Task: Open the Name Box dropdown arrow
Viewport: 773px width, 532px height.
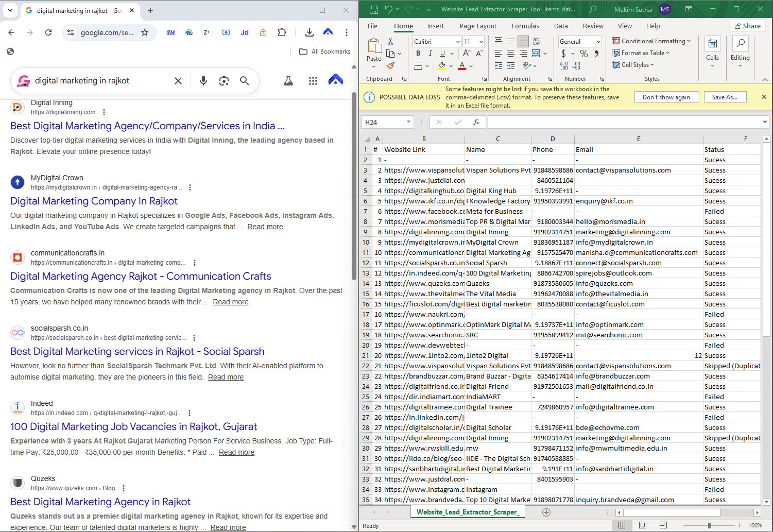Action: coord(408,122)
